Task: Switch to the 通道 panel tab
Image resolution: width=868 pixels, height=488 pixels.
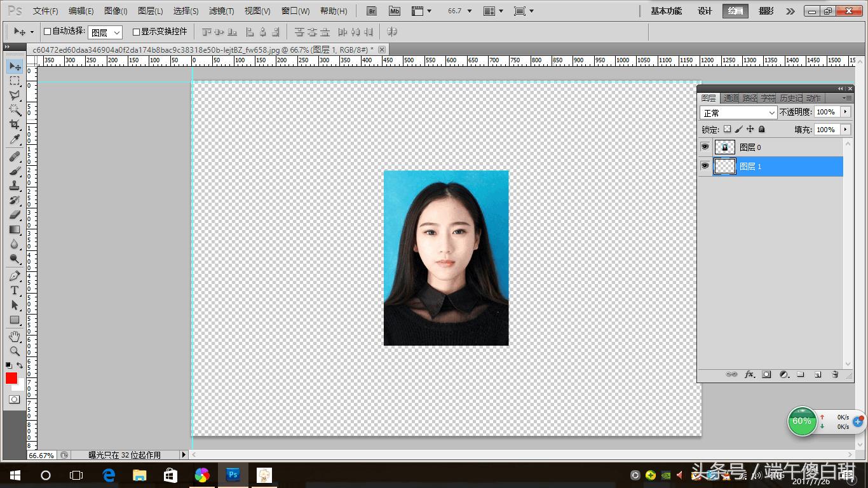Action: 731,98
